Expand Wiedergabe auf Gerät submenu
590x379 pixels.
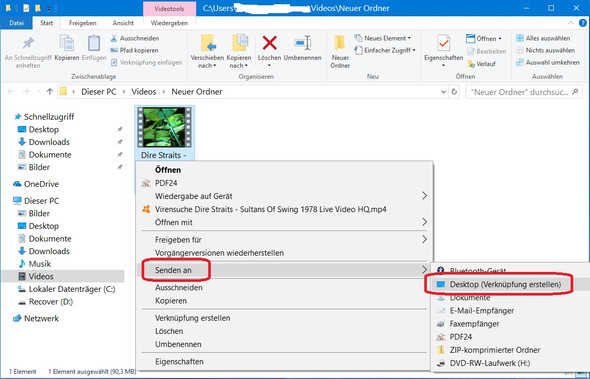424,196
